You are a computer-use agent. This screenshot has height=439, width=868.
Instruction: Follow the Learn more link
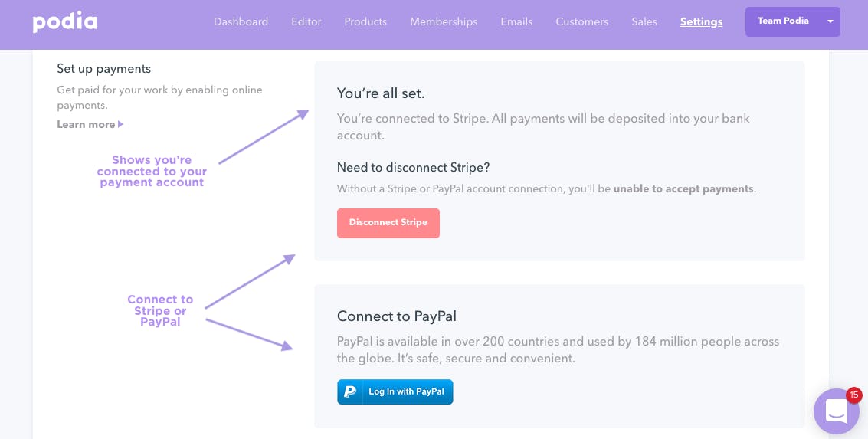tap(86, 125)
